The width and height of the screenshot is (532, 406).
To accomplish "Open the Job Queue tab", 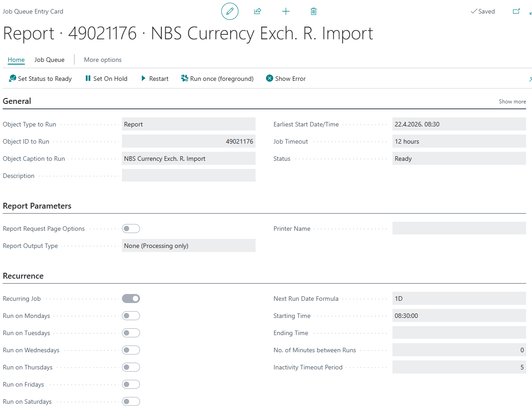I will 49,60.
